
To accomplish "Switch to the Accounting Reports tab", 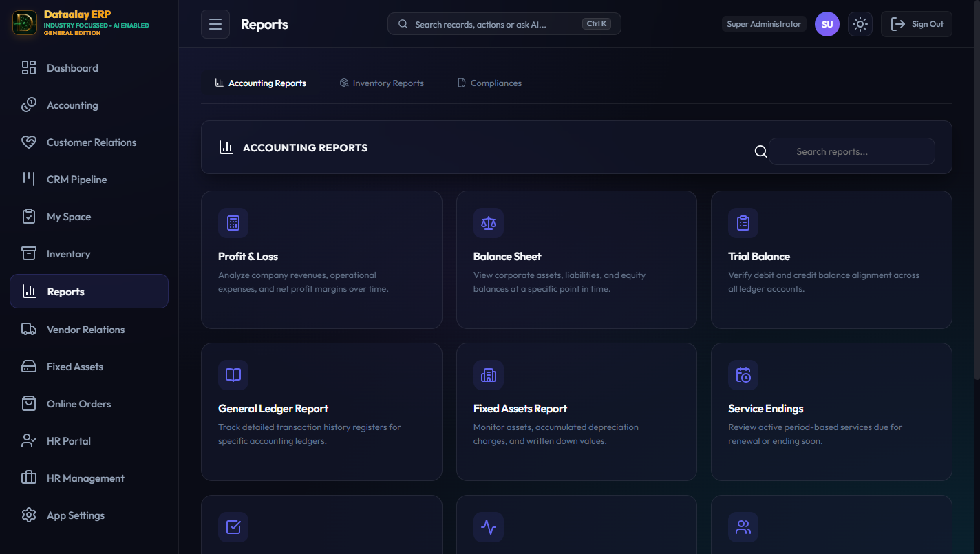I will 261,83.
